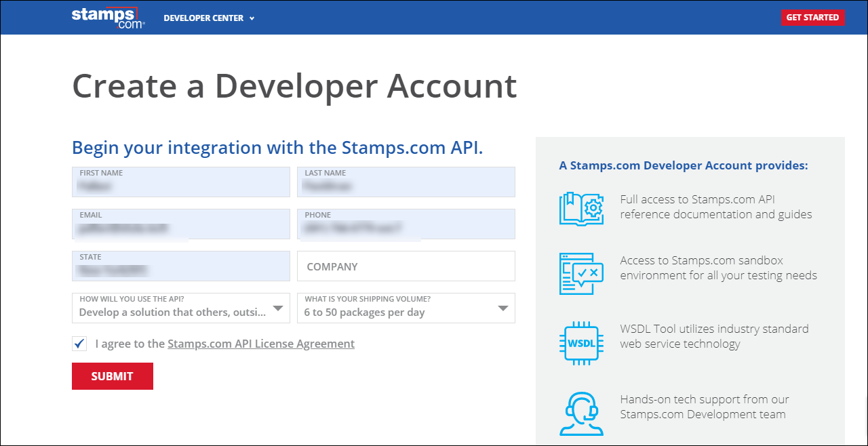This screenshot has width=868, height=446.
Task: Click the sandbox environment checklist icon
Action: pyautogui.click(x=582, y=274)
